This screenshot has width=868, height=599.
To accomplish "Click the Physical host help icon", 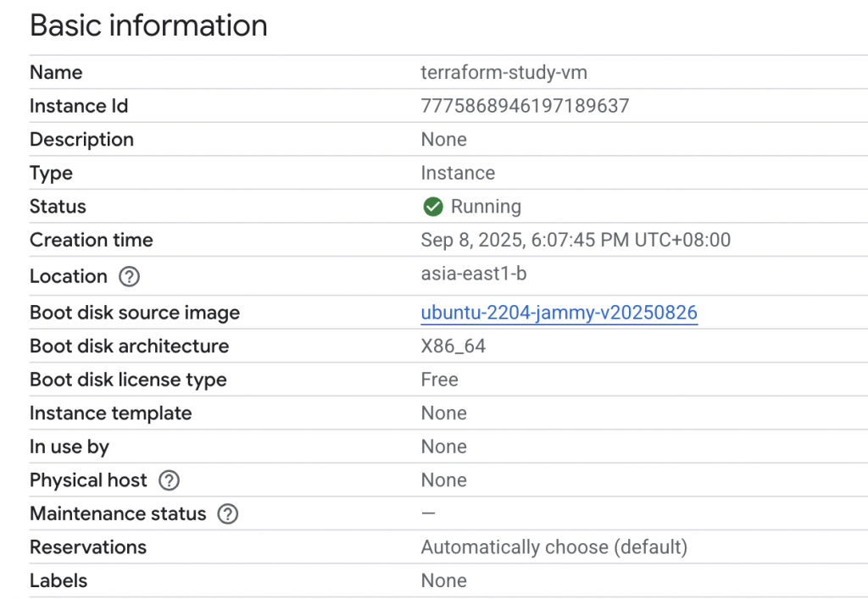I will tap(170, 480).
